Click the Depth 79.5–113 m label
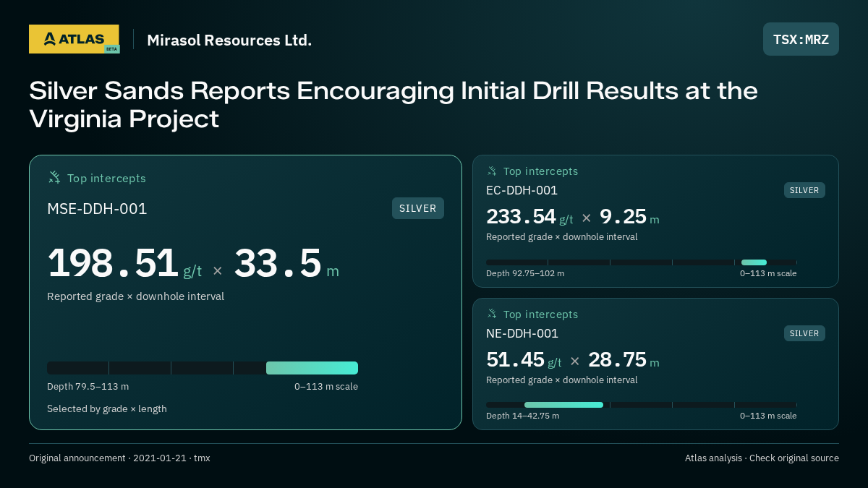The width and height of the screenshot is (868, 488). coord(88,386)
